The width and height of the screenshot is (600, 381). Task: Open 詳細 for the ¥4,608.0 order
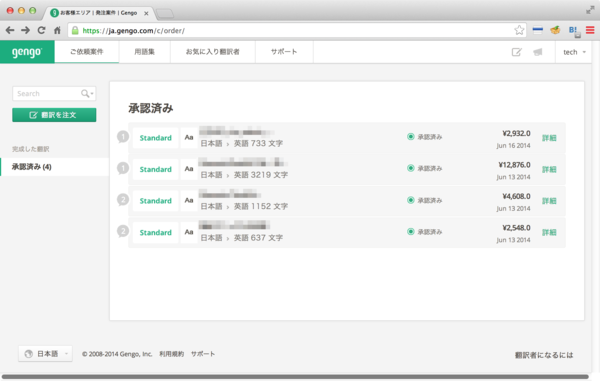click(549, 201)
